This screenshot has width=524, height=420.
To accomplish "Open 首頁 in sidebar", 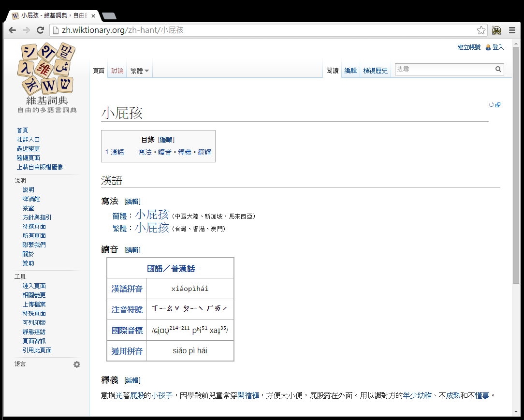I will (x=22, y=130).
